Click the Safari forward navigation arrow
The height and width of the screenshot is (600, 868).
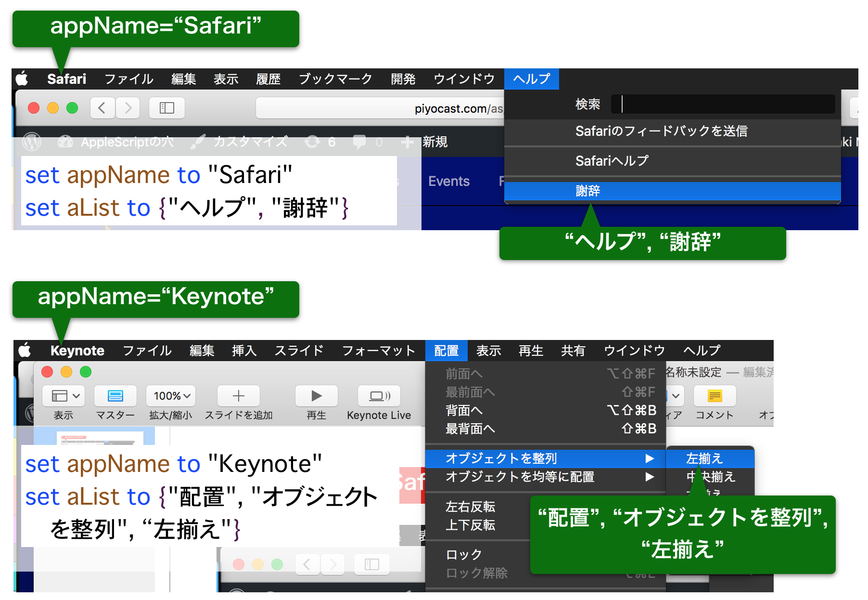[128, 108]
